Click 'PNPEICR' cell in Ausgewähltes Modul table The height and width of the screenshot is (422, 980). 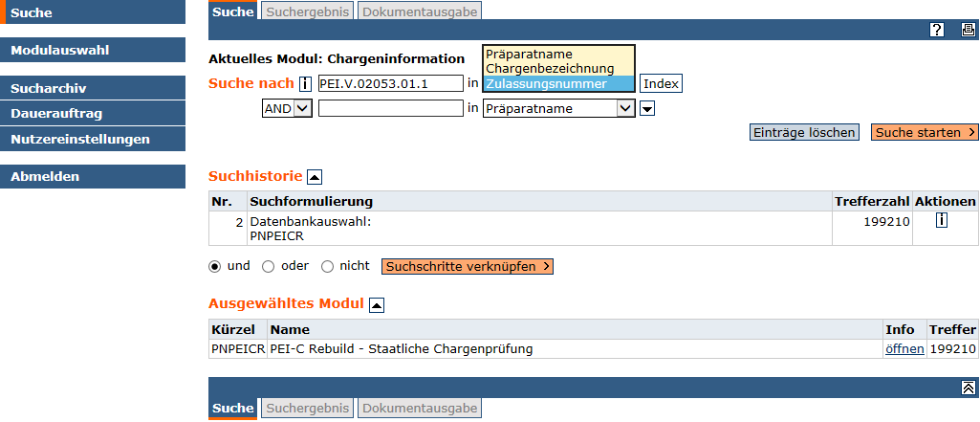(238, 349)
